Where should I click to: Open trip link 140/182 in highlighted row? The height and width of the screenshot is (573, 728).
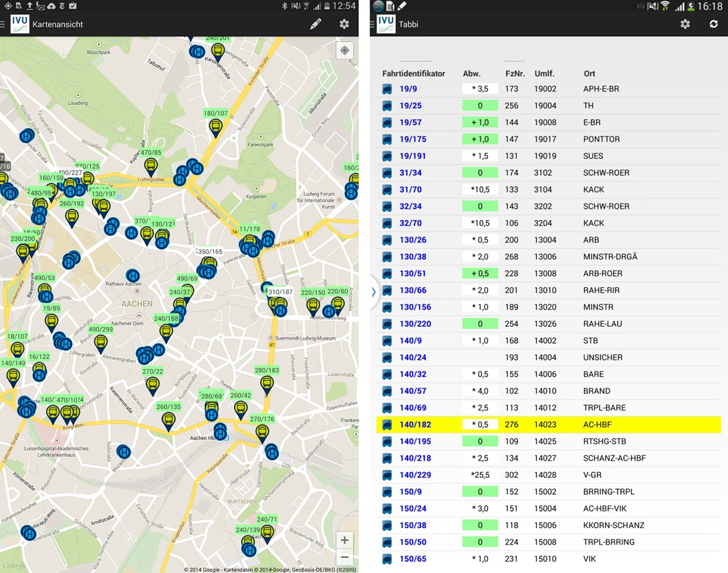415,425
